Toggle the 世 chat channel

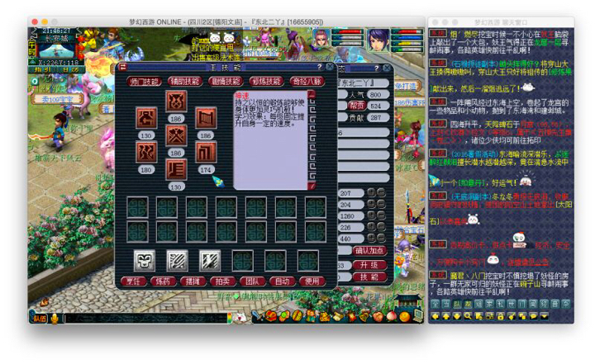(512, 304)
